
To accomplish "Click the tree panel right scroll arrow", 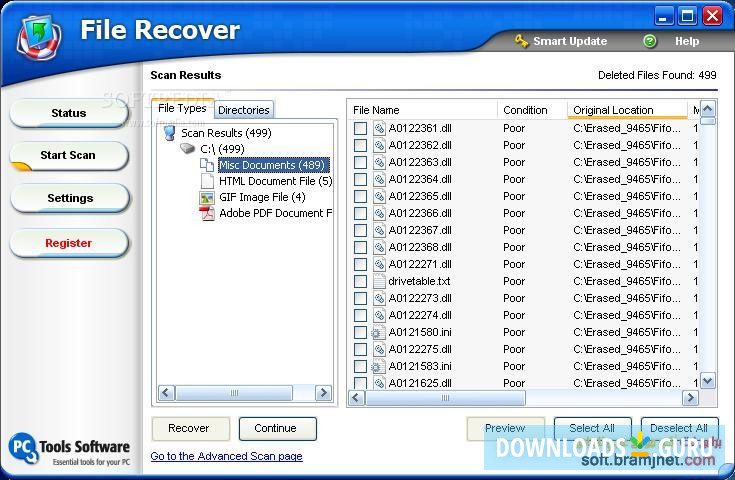I will tap(323, 393).
